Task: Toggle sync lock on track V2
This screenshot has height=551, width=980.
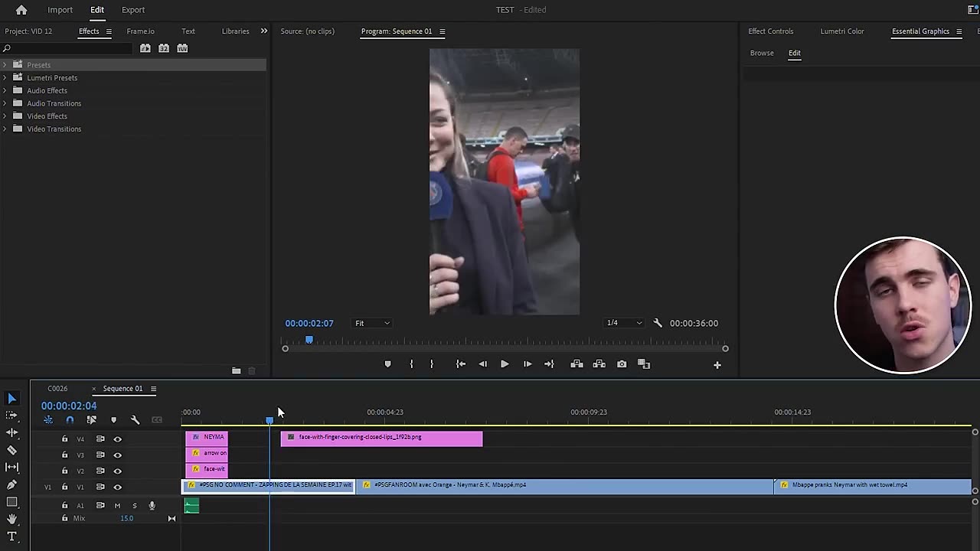Action: tap(100, 471)
